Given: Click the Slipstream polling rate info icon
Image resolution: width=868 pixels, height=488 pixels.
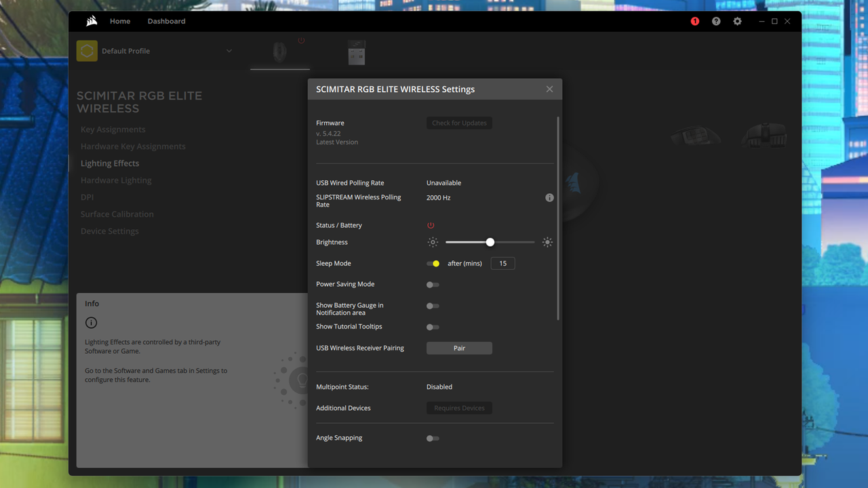Looking at the screenshot, I should (x=549, y=198).
